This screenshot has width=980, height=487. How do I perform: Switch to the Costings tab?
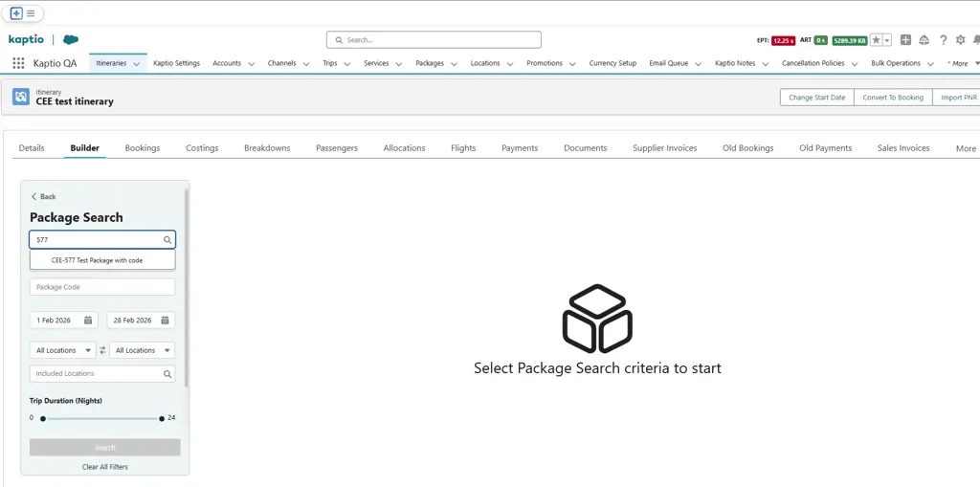coord(202,148)
